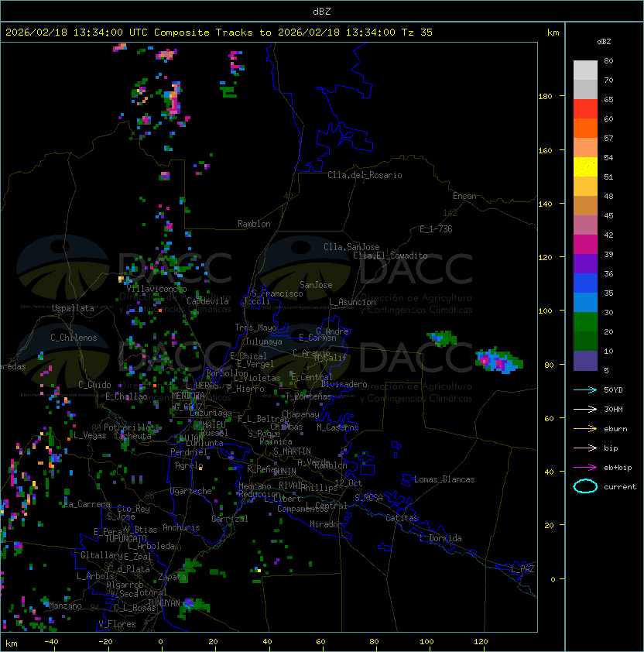The height and width of the screenshot is (652, 644).
Task: Select the slate 10 dBZ bottom legend swatch
Action: click(x=585, y=361)
